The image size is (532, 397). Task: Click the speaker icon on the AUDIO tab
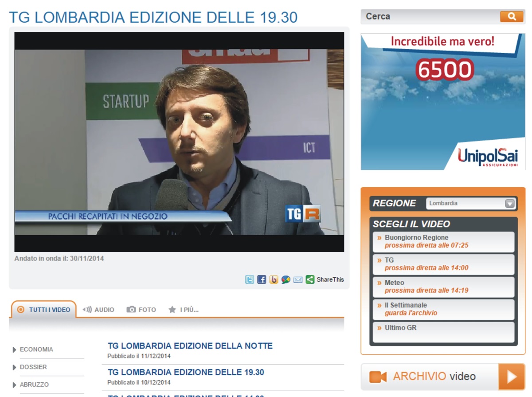(87, 310)
